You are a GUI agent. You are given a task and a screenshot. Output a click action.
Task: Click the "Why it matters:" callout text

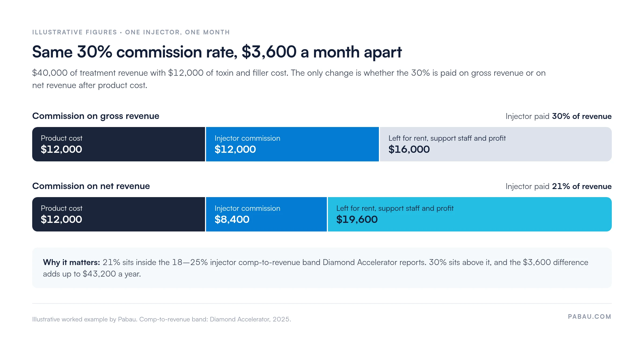(x=316, y=268)
